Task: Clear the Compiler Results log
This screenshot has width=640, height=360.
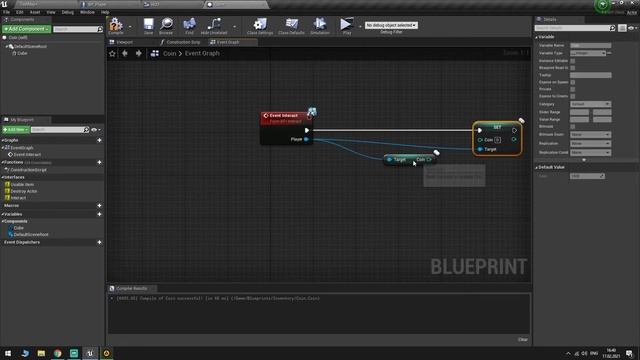Action: [523, 340]
